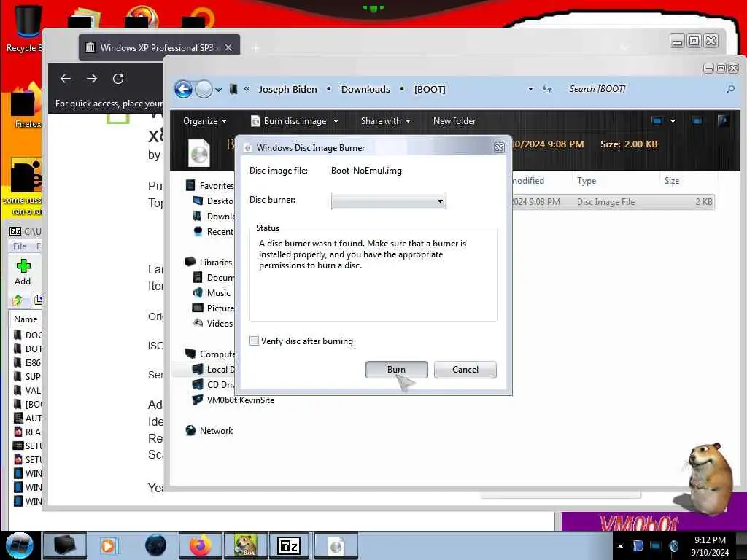
Task: Open the Disc burner dropdown
Action: [388, 201]
